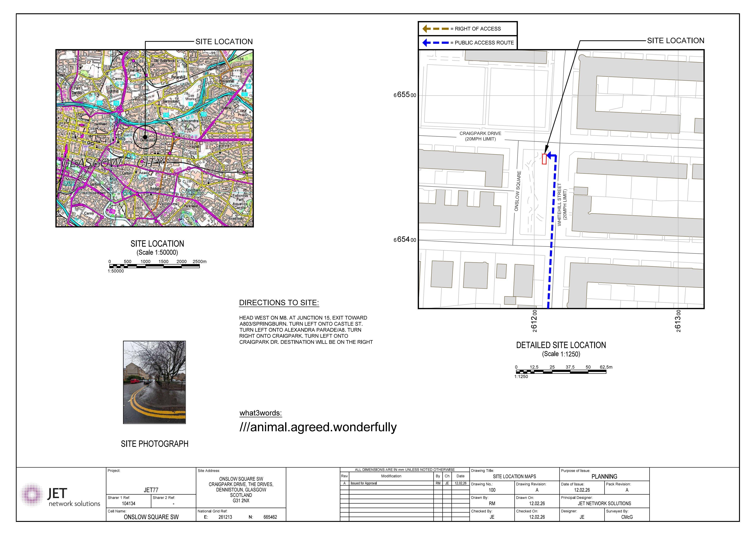
Task: Click the Drawing No. value 100
Action: pos(492,490)
